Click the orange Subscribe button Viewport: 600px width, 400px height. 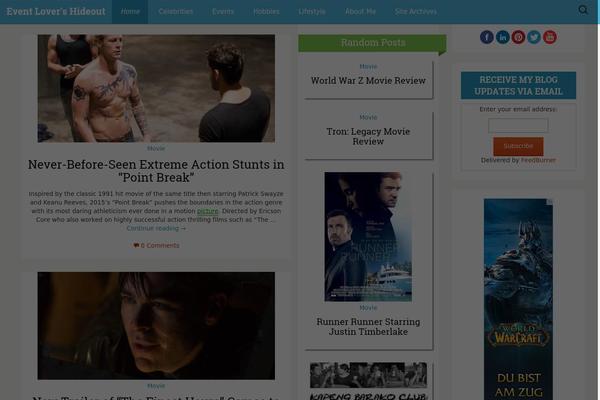tap(518, 146)
